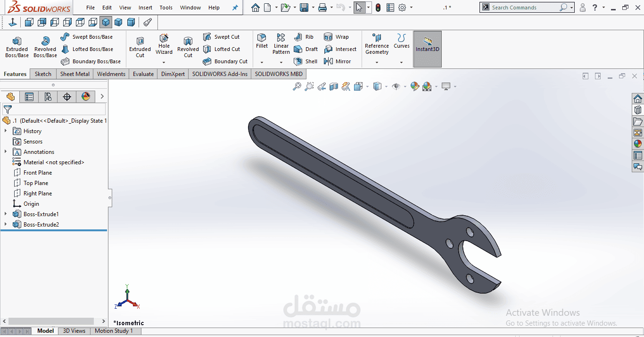Click the Search Commands input field
The image size is (644, 337).
(x=523, y=8)
